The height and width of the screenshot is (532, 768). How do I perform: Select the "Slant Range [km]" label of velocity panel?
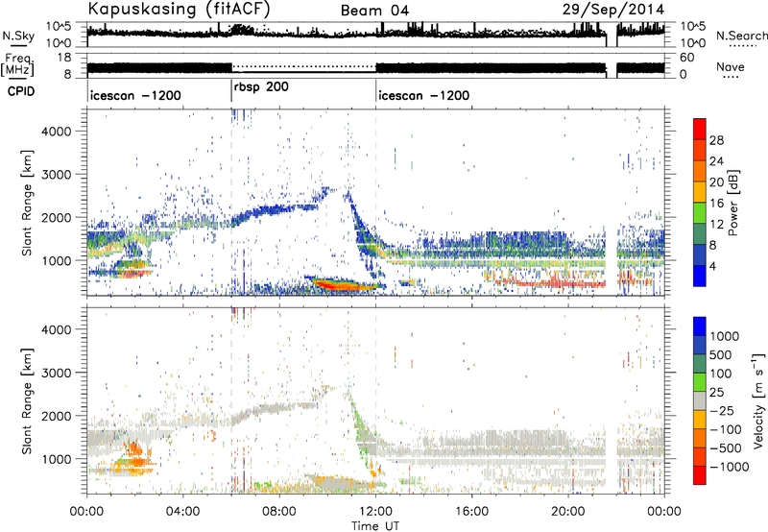(x=27, y=400)
